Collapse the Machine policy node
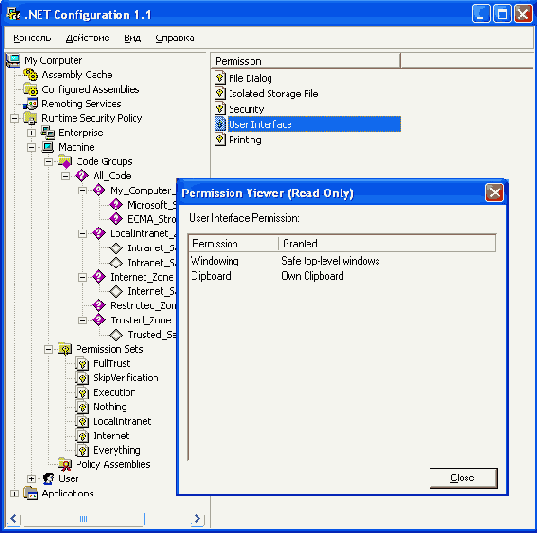This screenshot has width=537, height=533. (32, 147)
